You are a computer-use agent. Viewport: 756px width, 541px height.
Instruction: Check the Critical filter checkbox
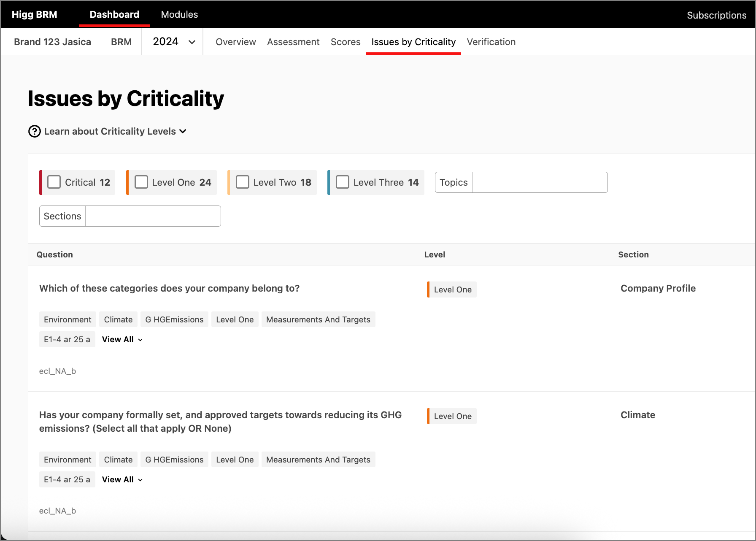pos(54,182)
